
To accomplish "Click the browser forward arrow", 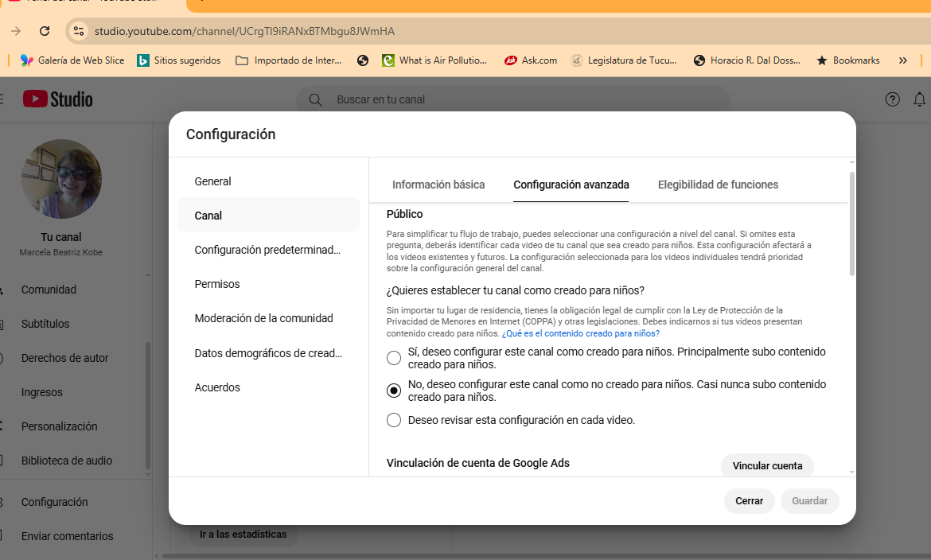I will (x=16, y=31).
